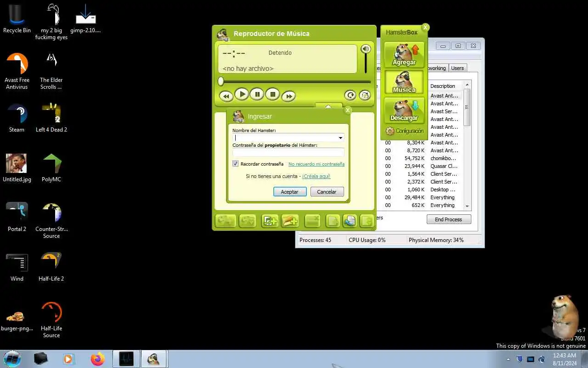Image resolution: width=588 pixels, height=368 pixels.
Task: Click the 54,752 K memory value
Action: point(414,158)
